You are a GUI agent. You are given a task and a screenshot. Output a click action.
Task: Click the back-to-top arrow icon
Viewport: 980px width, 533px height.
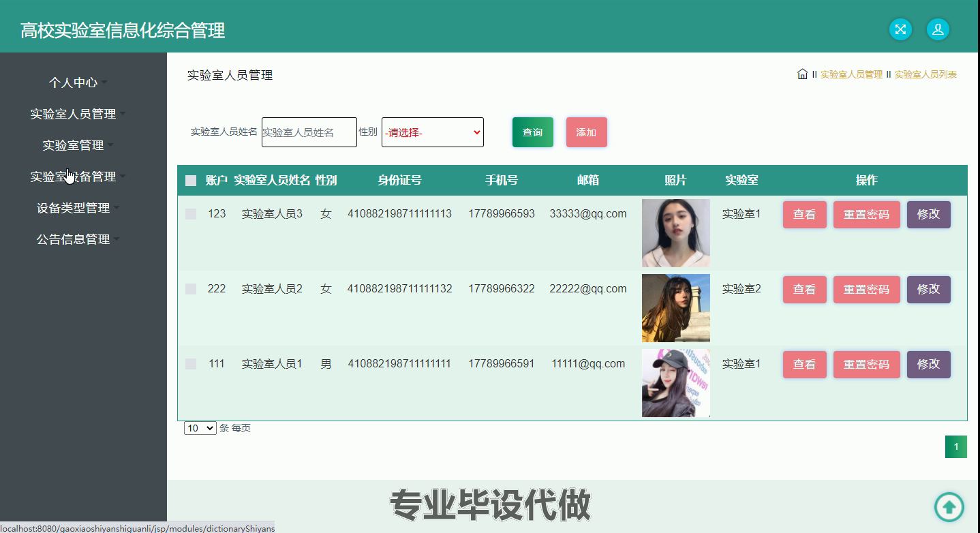pyautogui.click(x=949, y=506)
